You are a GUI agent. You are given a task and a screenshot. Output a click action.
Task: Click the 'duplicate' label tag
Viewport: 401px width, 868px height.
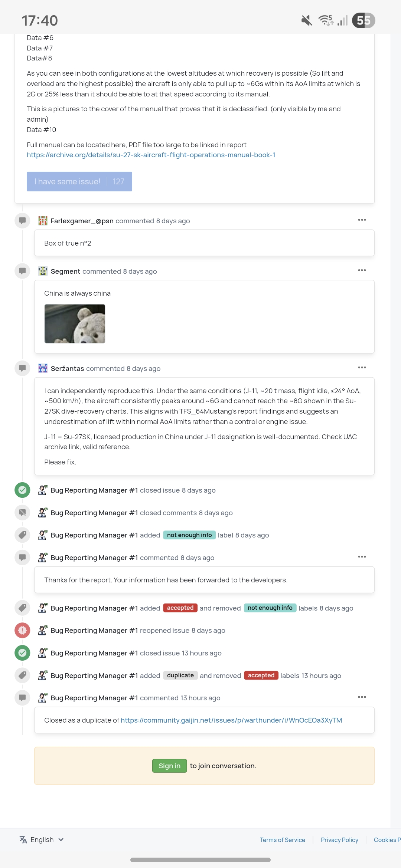pyautogui.click(x=180, y=675)
